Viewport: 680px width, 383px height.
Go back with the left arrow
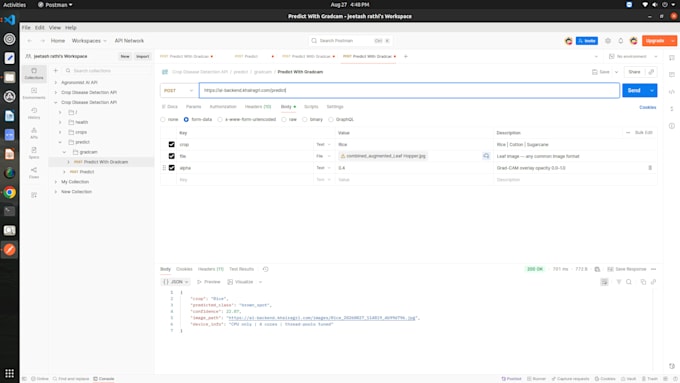click(29, 41)
